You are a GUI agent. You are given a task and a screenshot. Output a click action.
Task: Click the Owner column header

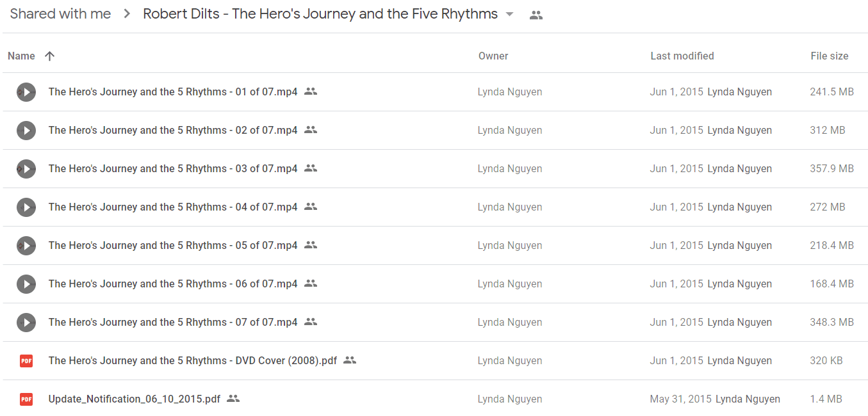[x=493, y=56]
